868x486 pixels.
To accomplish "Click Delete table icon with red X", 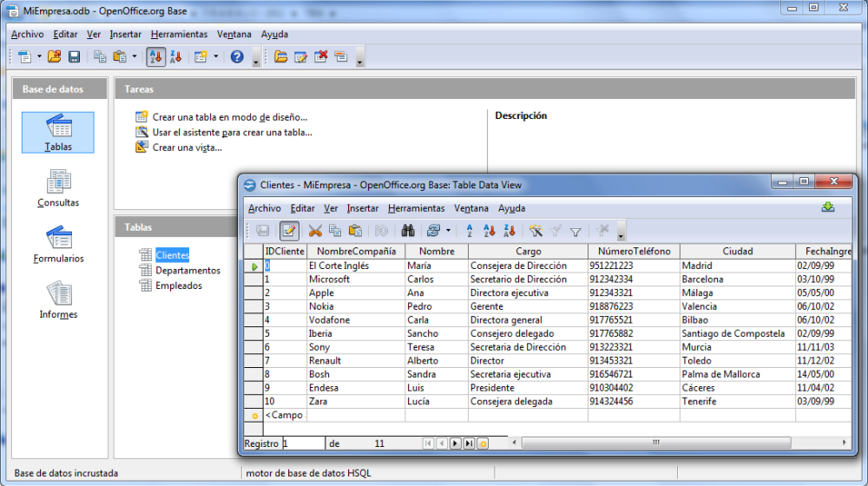I will tap(321, 56).
